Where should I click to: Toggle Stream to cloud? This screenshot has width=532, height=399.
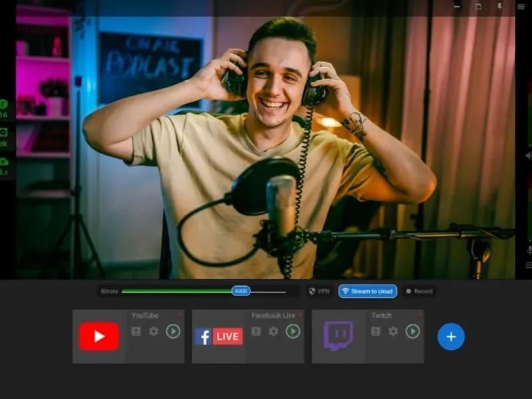(x=368, y=291)
